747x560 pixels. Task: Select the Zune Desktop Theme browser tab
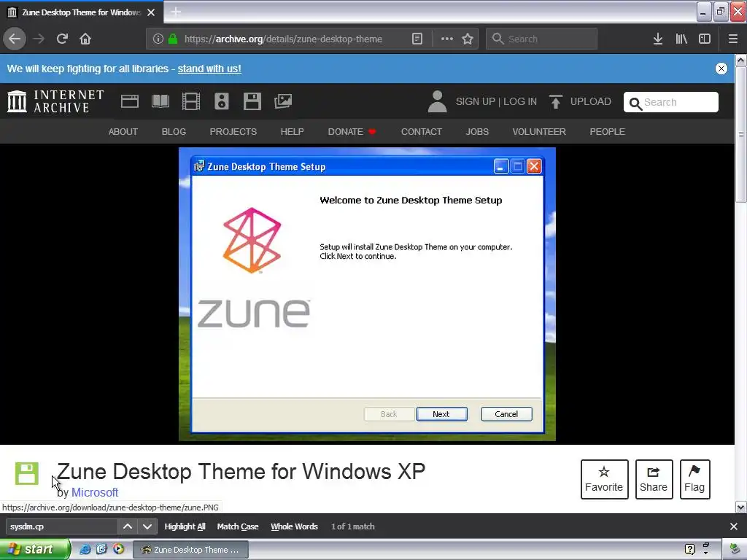pyautogui.click(x=81, y=12)
